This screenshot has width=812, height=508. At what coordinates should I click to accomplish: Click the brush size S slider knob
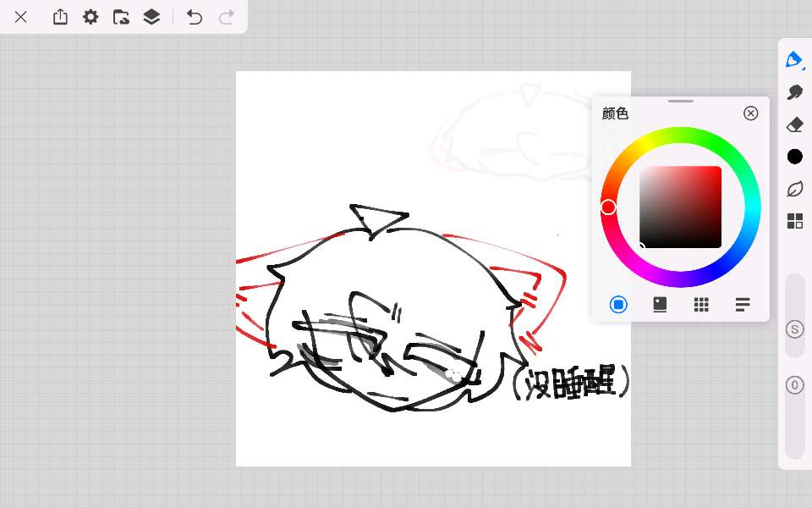[x=794, y=329]
